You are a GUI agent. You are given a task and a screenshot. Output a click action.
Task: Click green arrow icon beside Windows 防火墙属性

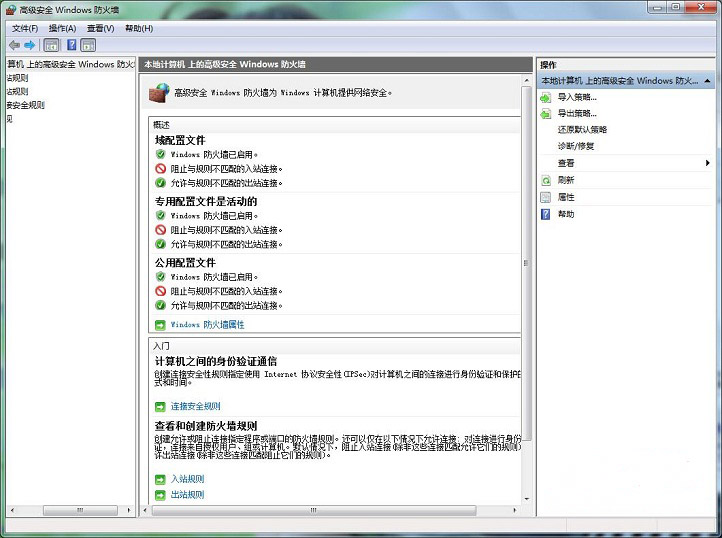[x=160, y=325]
